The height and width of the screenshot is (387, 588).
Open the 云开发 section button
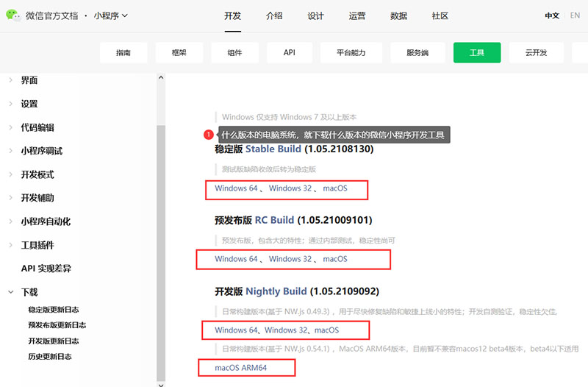537,52
